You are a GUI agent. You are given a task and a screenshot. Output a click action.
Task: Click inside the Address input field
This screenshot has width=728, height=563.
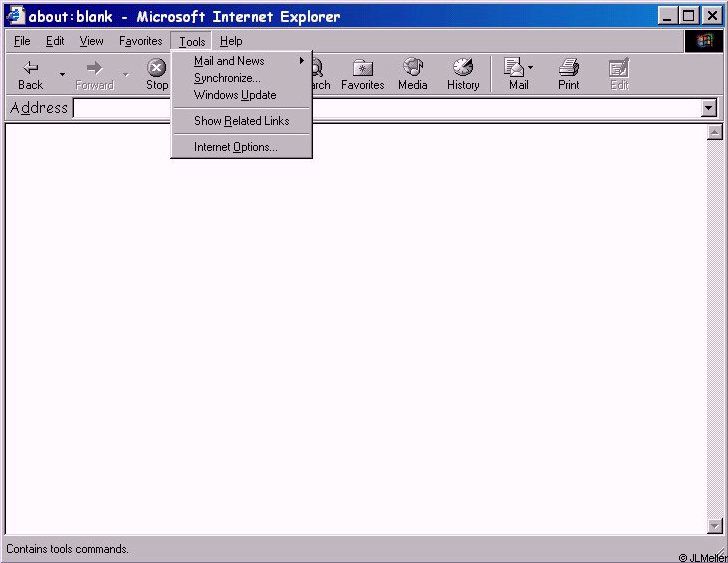pyautogui.click(x=387, y=109)
